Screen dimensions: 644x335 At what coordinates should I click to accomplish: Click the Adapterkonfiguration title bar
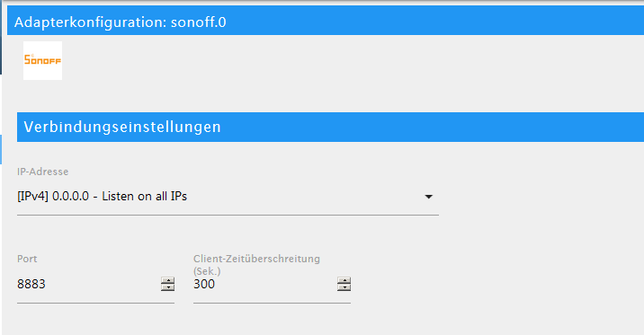(x=326, y=22)
